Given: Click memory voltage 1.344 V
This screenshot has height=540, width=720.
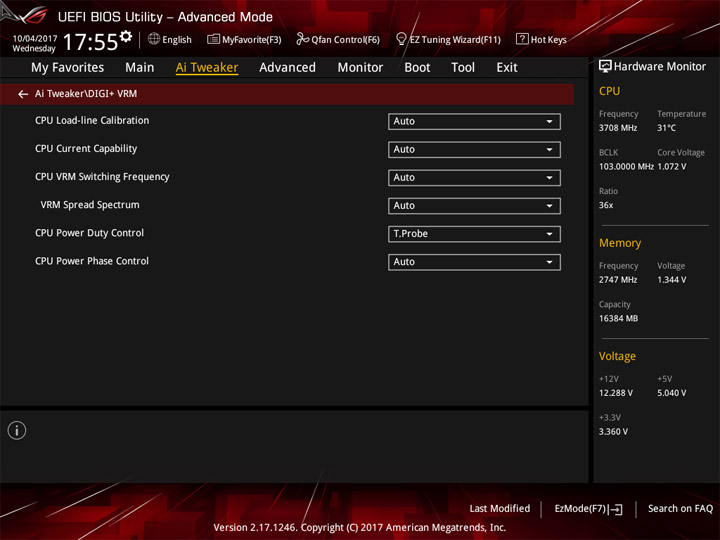Looking at the screenshot, I should pyautogui.click(x=672, y=280).
